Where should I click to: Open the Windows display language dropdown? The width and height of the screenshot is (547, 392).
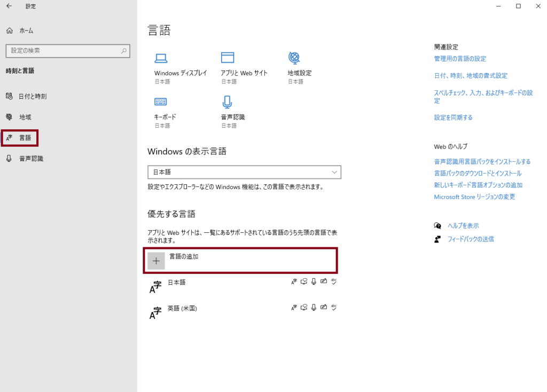click(244, 172)
